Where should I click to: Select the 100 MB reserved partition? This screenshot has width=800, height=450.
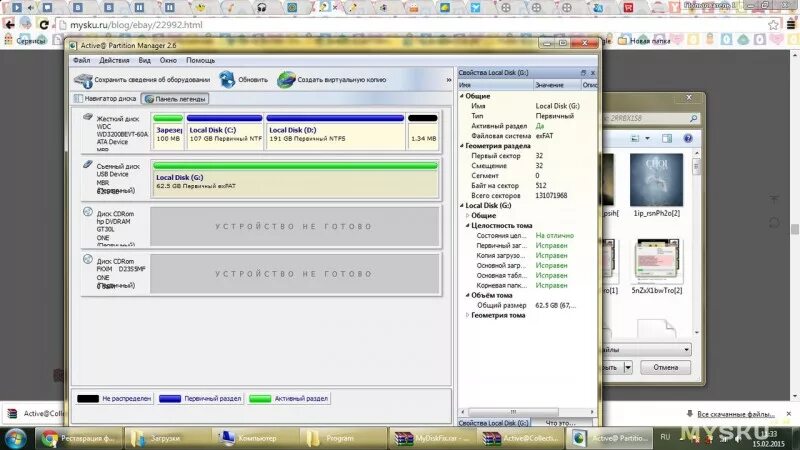(x=168, y=132)
